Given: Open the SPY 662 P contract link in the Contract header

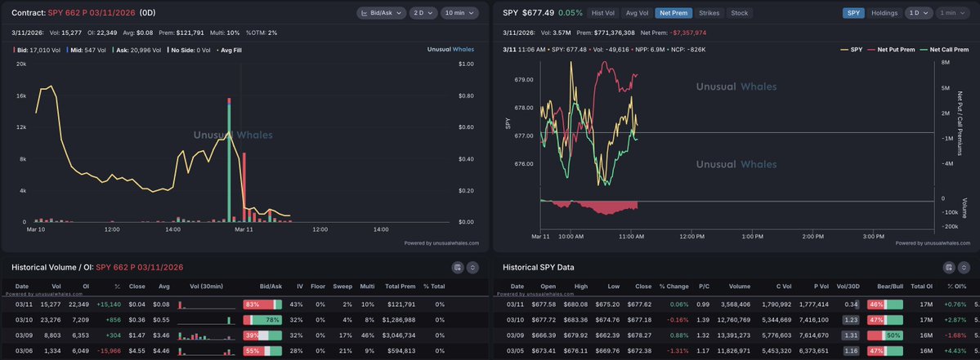Looking at the screenshot, I should coord(92,12).
